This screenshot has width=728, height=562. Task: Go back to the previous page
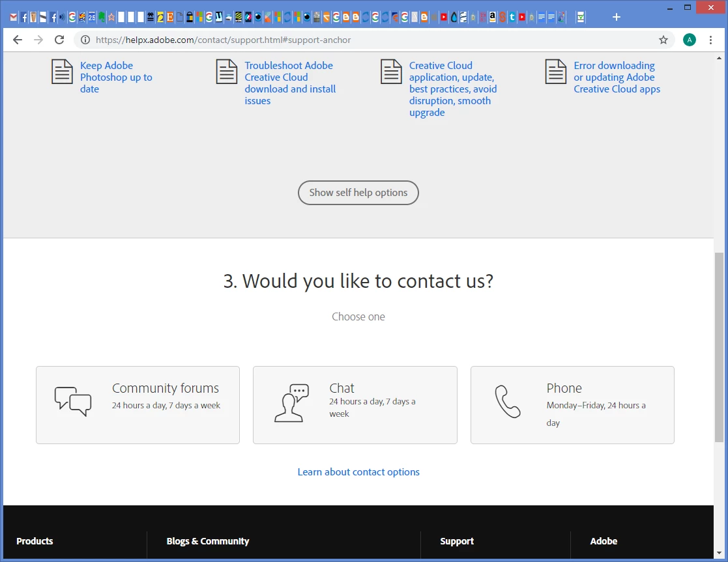(x=17, y=40)
